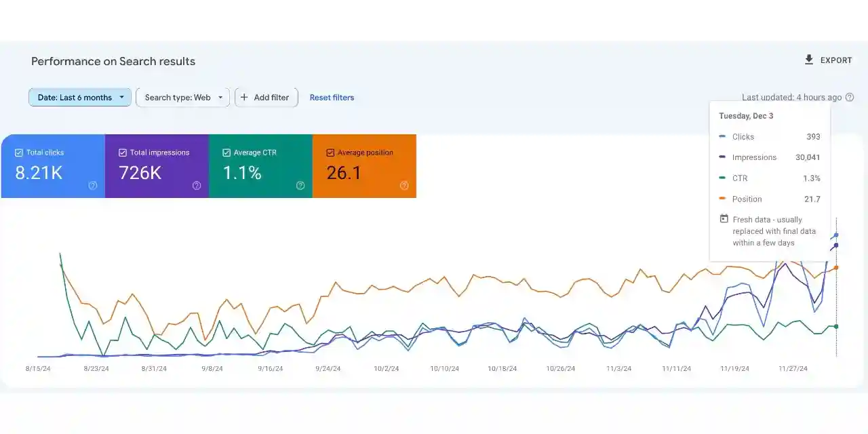Click the Export button label

point(836,60)
